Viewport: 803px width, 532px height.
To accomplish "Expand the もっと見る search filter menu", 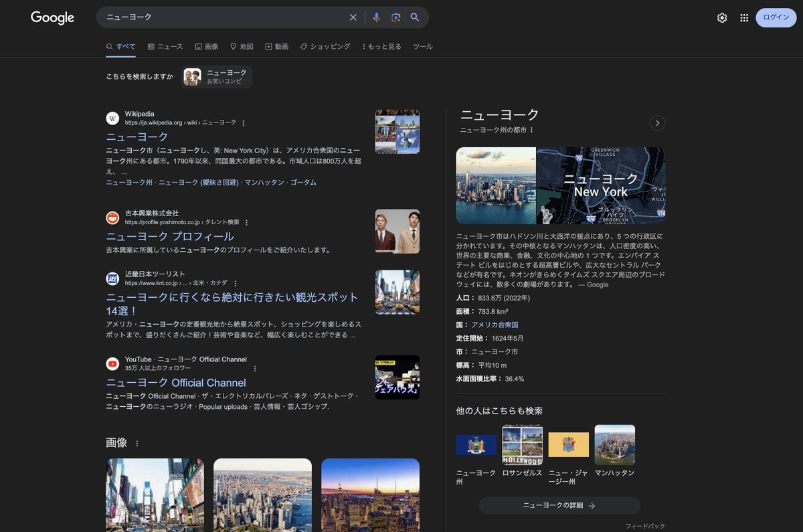I will (381, 47).
